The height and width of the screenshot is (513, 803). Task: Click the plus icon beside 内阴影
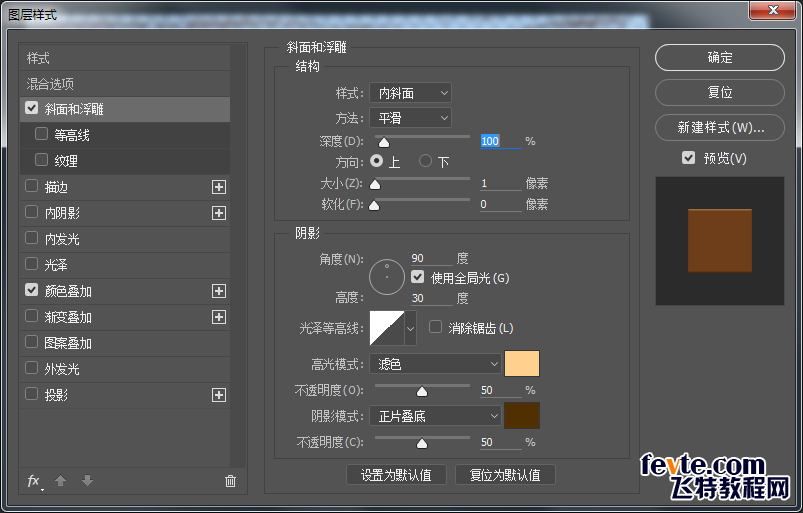tap(219, 213)
